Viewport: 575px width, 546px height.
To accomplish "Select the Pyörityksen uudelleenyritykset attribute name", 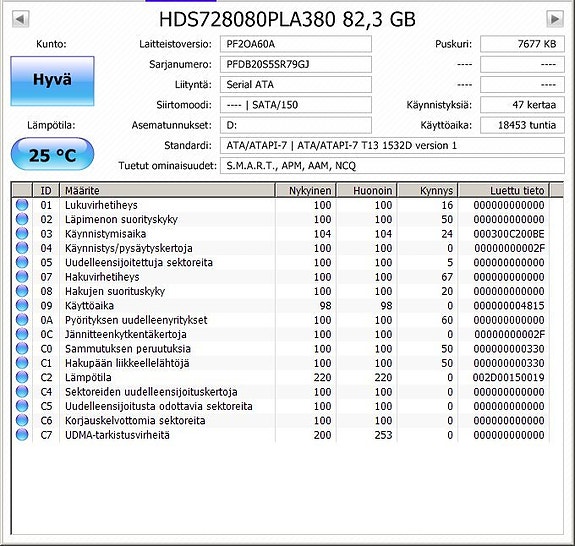I will 136,320.
